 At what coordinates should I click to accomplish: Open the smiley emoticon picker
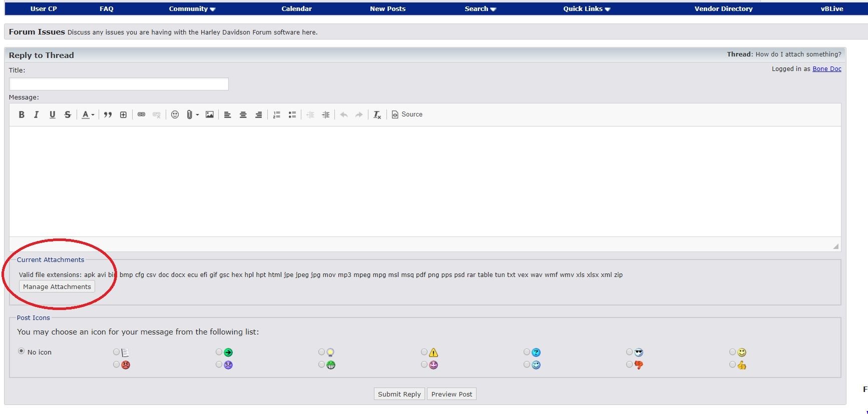[x=175, y=114]
